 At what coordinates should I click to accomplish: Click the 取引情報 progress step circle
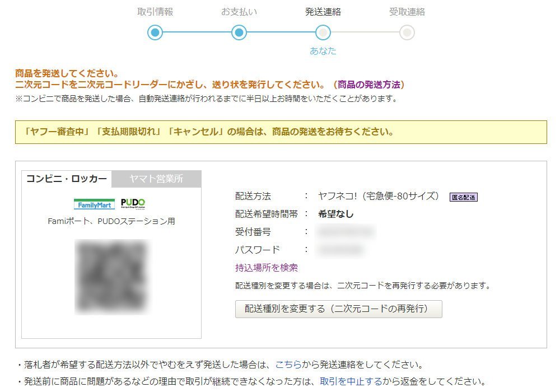[x=155, y=32]
